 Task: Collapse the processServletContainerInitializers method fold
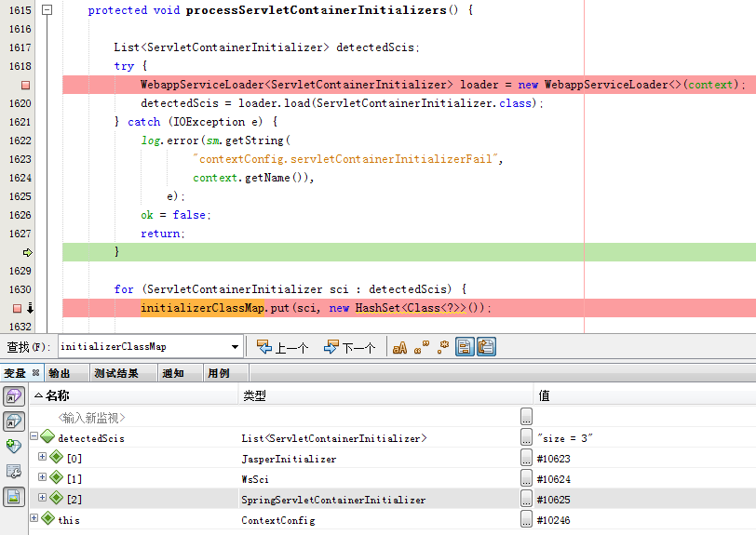pyautogui.click(x=47, y=9)
